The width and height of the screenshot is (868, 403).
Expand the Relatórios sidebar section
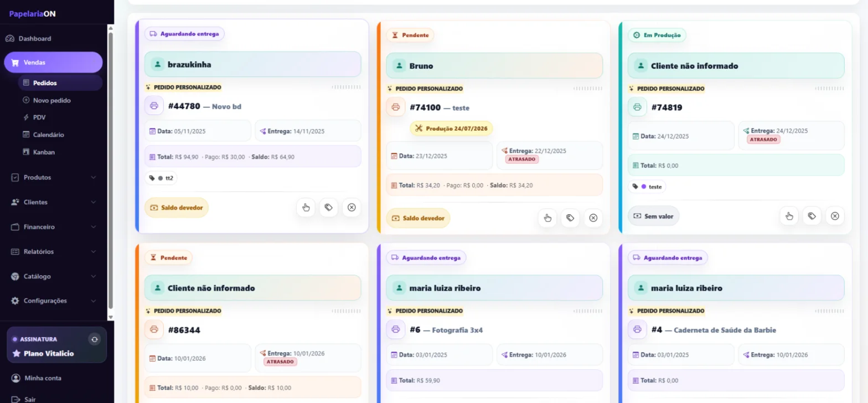53,251
